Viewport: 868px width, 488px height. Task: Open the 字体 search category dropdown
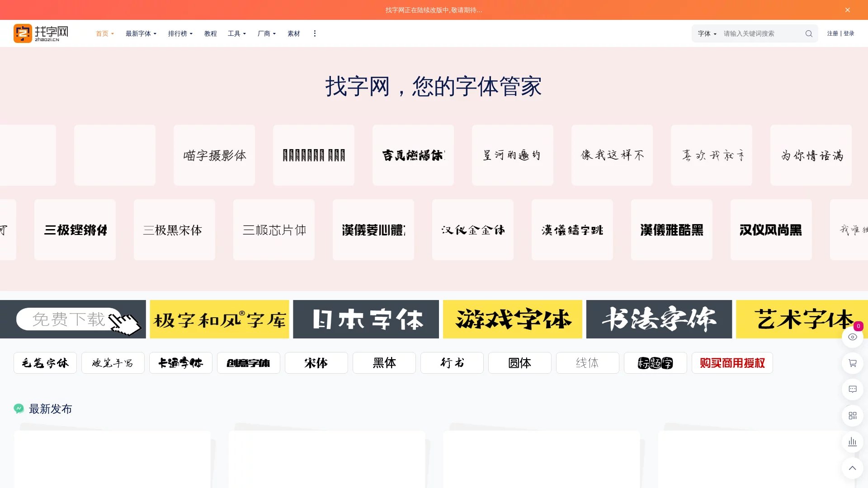tap(706, 33)
